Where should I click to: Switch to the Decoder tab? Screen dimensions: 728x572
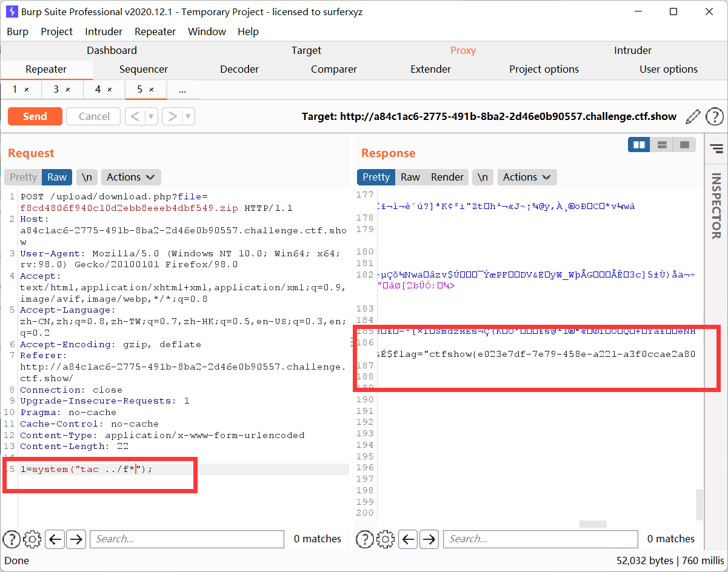239,69
